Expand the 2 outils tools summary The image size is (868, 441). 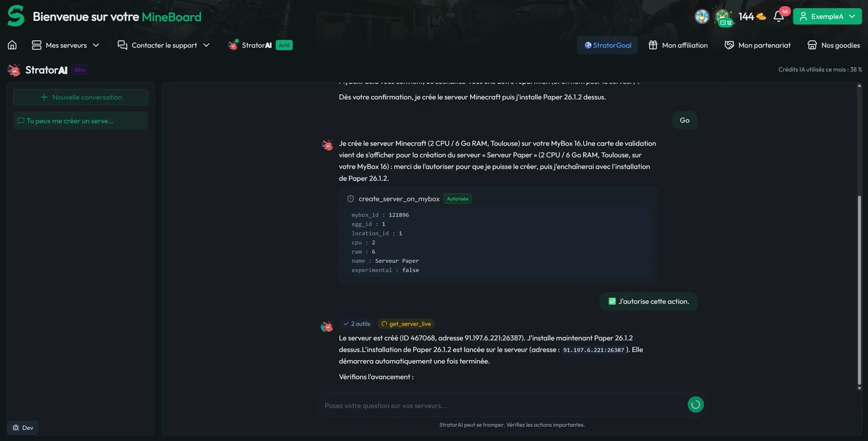pos(357,324)
